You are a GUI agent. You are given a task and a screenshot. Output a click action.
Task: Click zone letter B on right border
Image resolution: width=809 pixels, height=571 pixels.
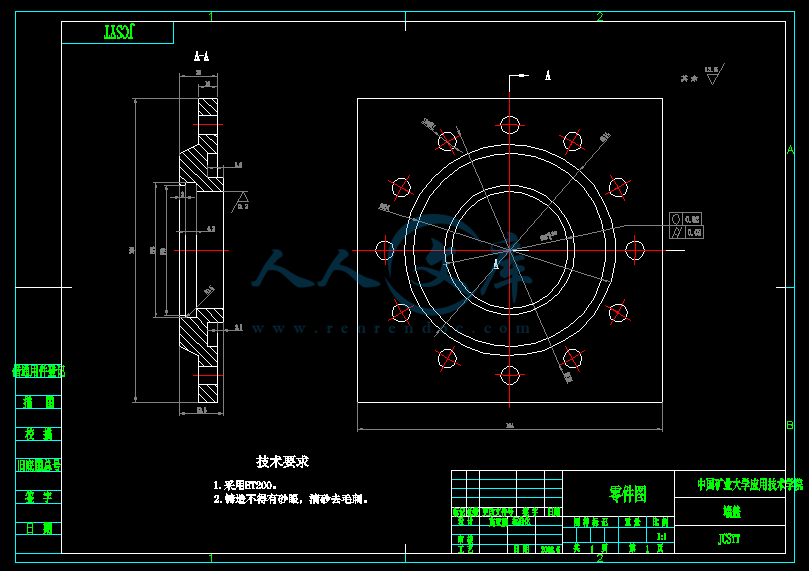(790, 425)
